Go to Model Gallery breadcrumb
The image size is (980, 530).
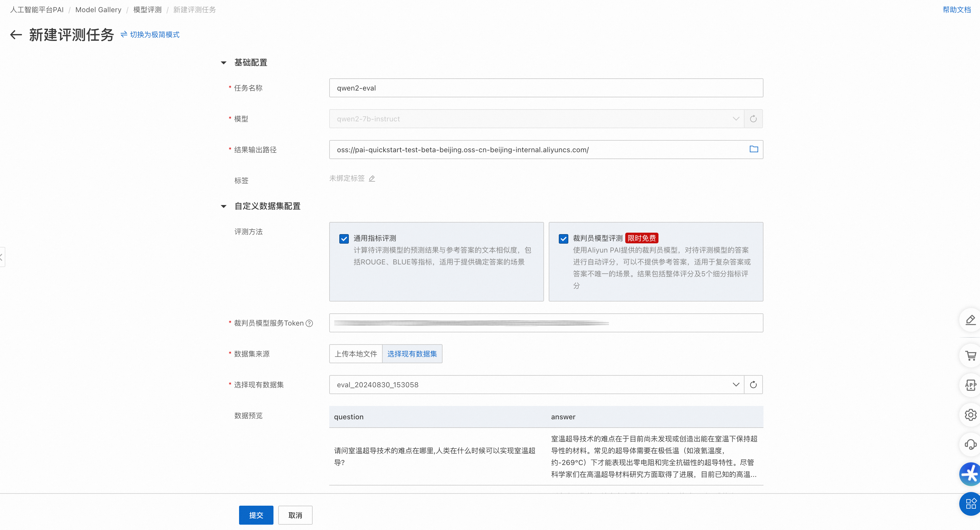pos(98,9)
